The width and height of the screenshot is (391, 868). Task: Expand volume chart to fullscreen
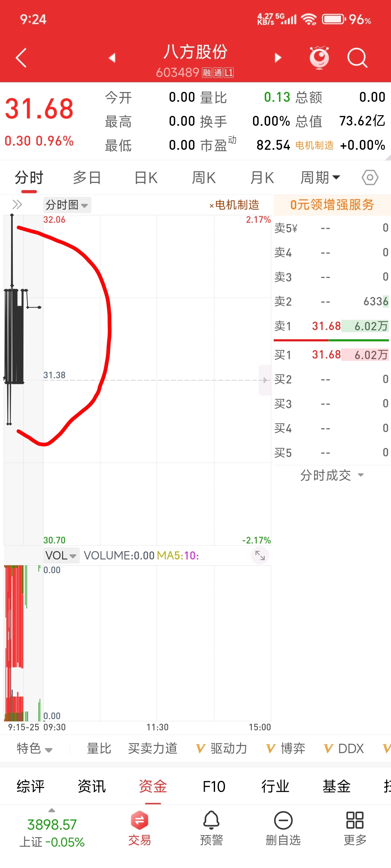pos(260,555)
